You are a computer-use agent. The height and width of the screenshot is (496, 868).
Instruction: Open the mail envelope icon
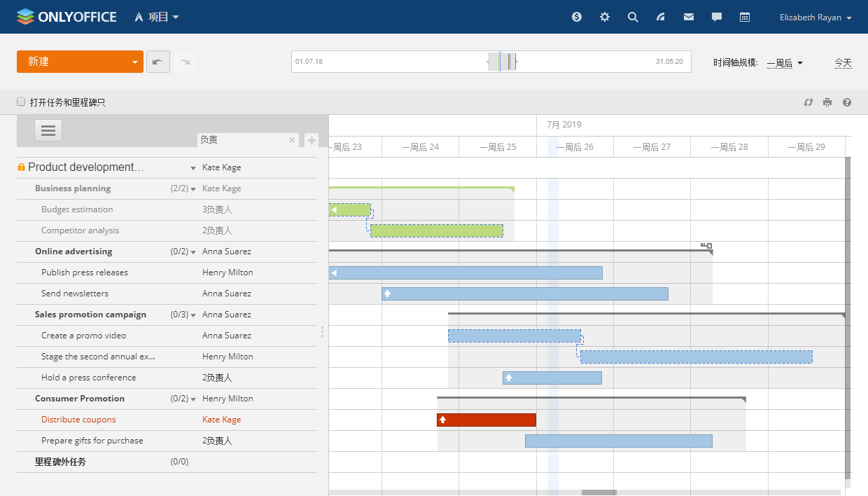click(x=689, y=17)
